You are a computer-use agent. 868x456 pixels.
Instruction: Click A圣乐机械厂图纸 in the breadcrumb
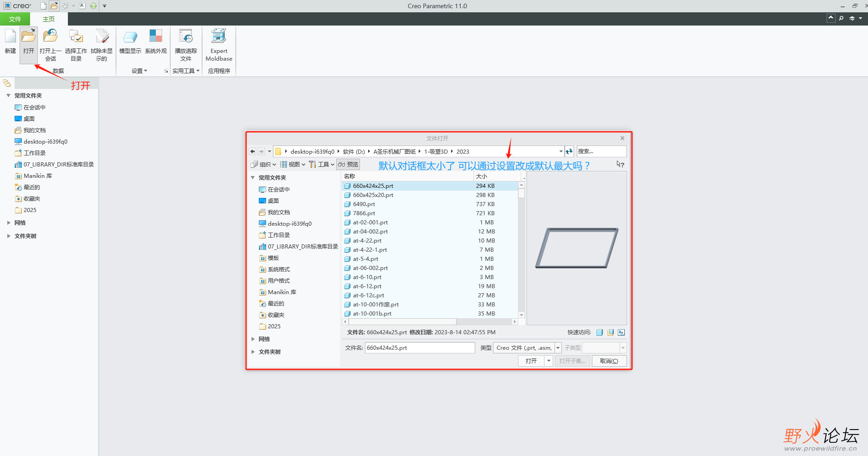395,152
